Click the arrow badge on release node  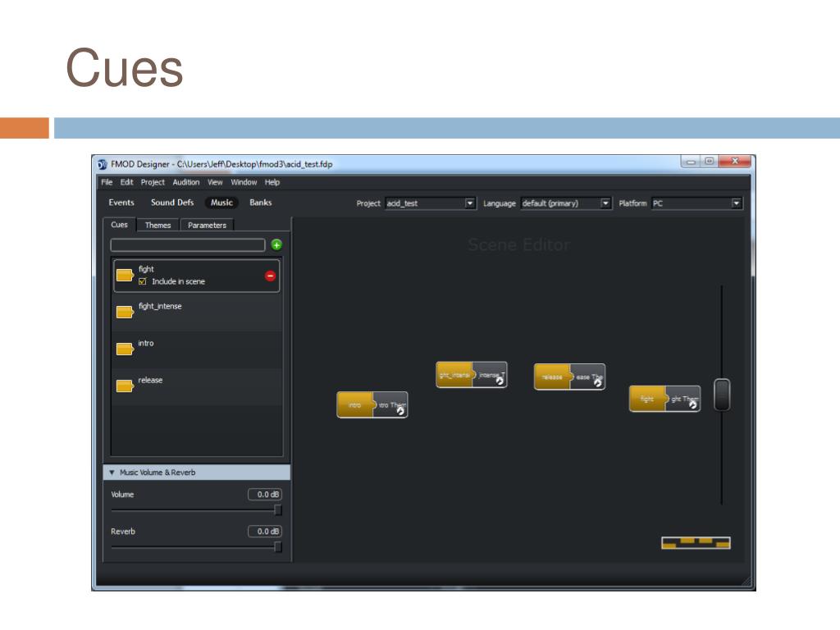(x=597, y=382)
